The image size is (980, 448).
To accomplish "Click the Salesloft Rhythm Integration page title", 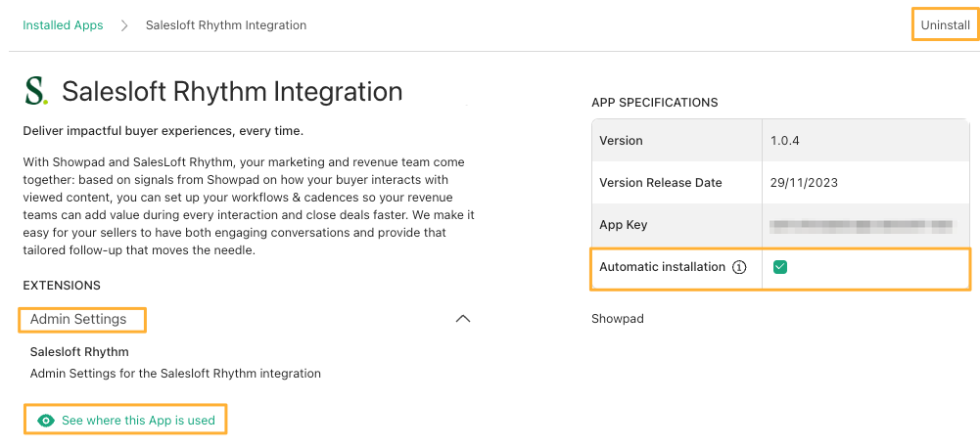I will coord(232,91).
